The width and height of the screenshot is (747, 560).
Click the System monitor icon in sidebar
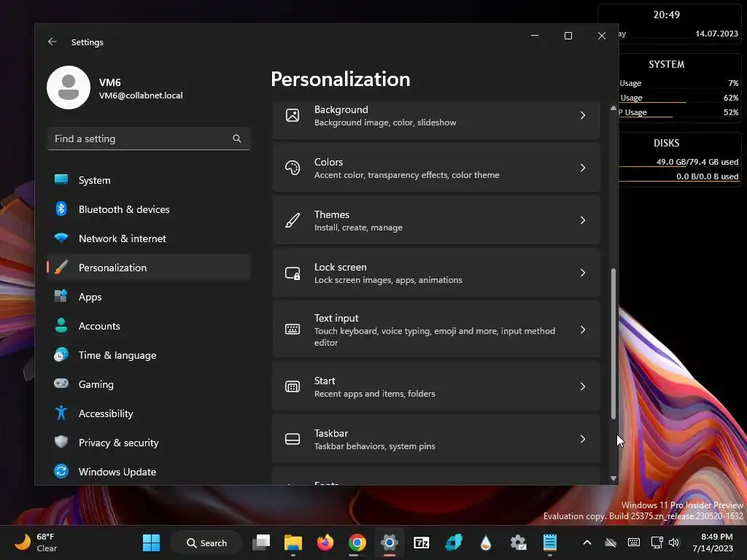[x=61, y=179]
